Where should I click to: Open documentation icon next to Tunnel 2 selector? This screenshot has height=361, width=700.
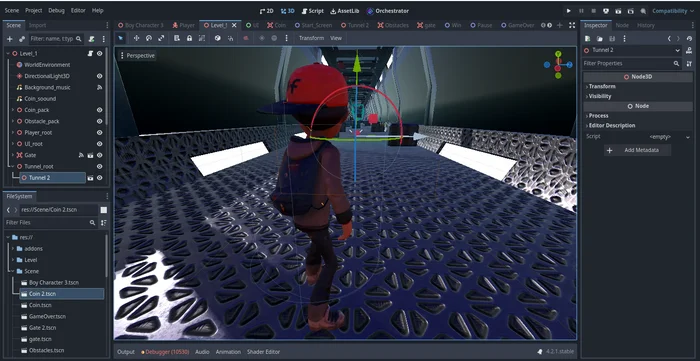pos(689,50)
